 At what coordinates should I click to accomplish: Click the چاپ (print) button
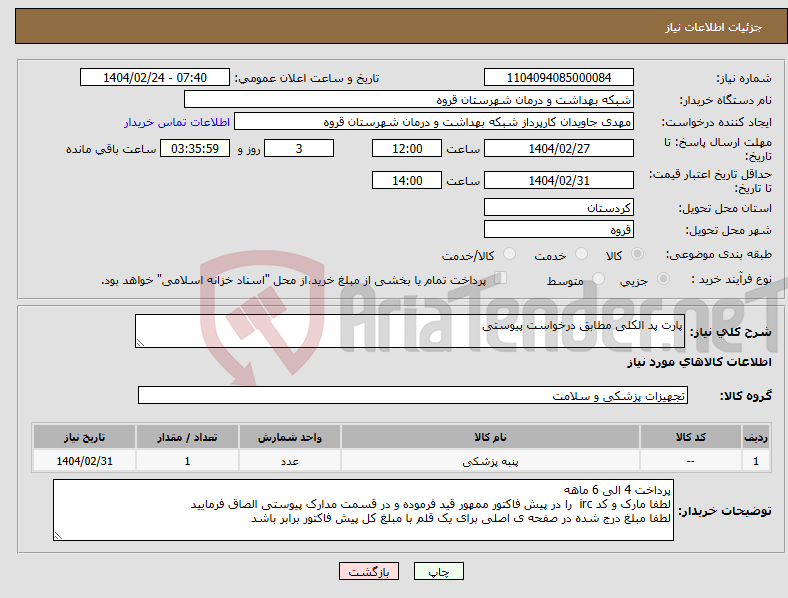(x=438, y=571)
